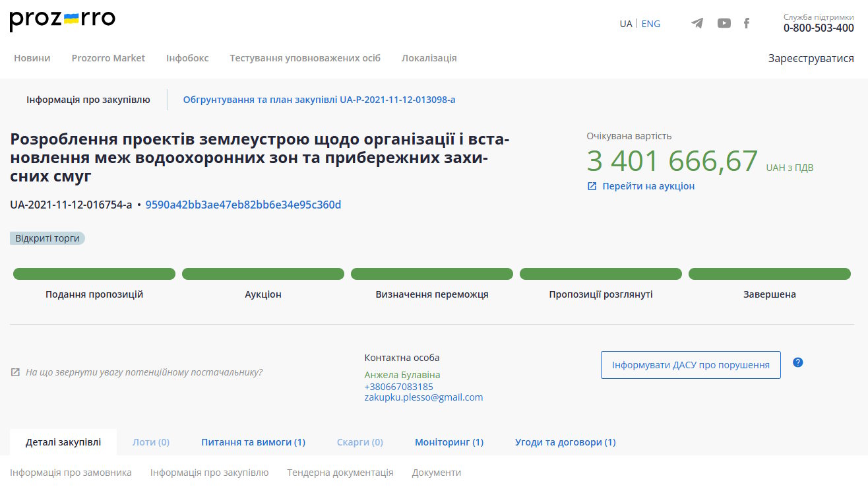Screen dimensions: 868x493
Task: Open the YouTube channel icon
Action: click(x=724, y=24)
